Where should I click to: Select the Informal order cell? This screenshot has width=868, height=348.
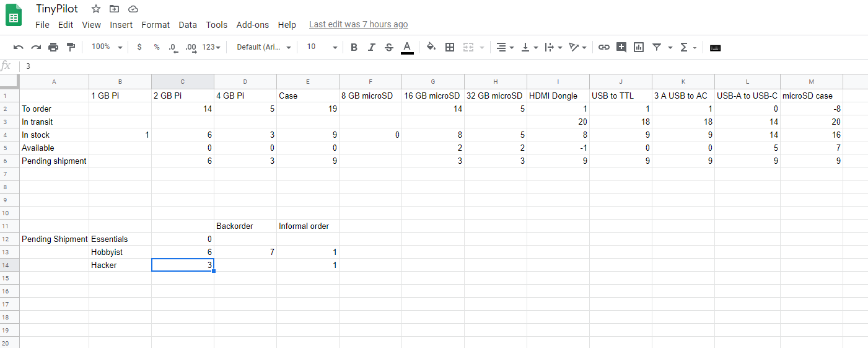(x=308, y=226)
